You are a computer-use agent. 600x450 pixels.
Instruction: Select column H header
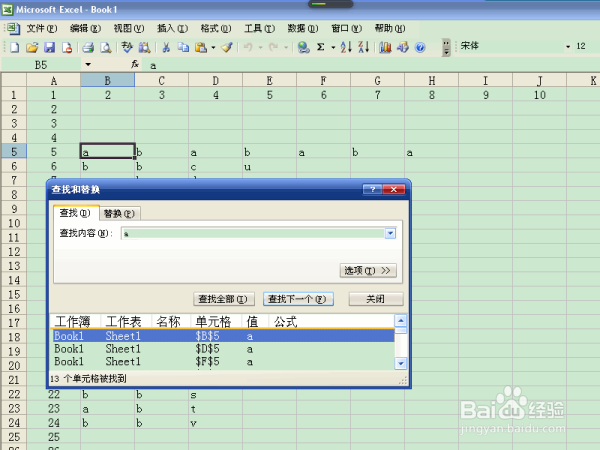[x=432, y=80]
